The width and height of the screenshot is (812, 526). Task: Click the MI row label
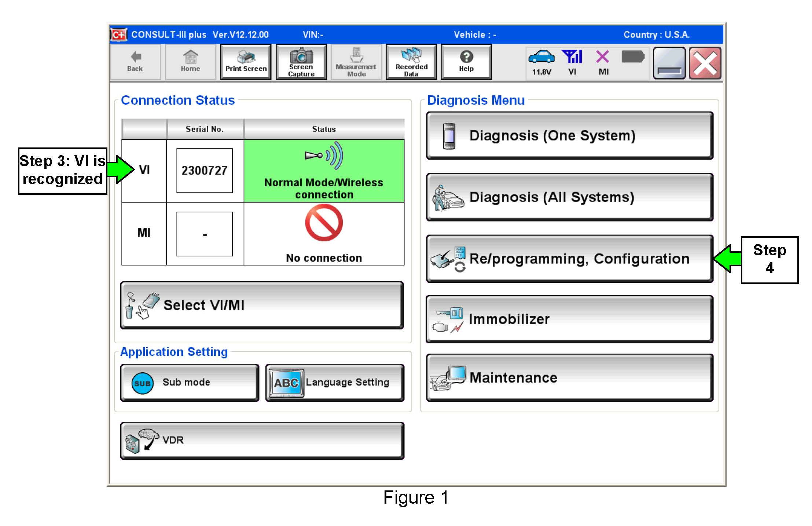(144, 233)
